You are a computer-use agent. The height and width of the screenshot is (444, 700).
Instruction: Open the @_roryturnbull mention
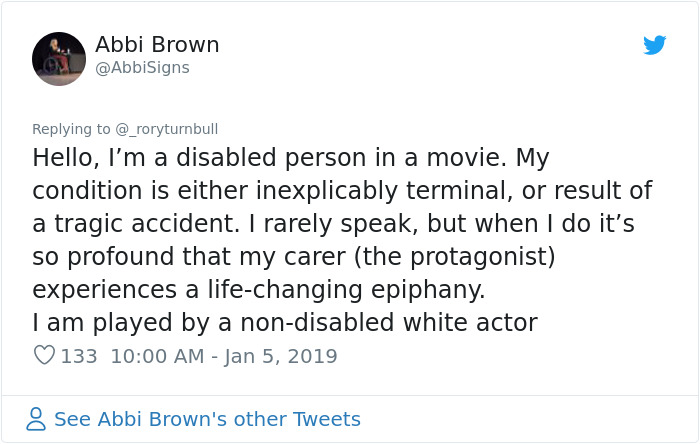point(166,129)
